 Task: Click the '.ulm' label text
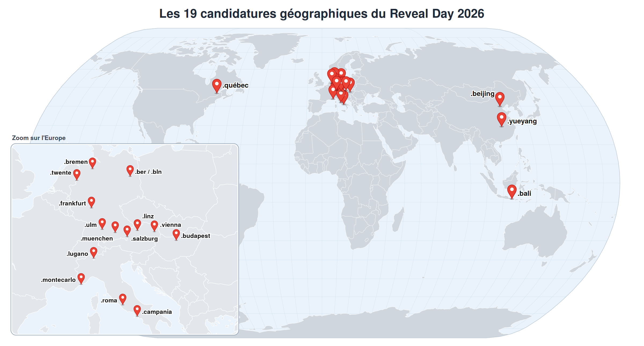(x=90, y=225)
